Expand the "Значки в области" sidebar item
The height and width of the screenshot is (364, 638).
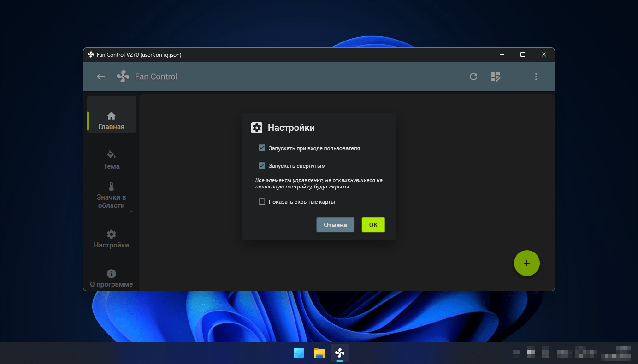pos(112,196)
